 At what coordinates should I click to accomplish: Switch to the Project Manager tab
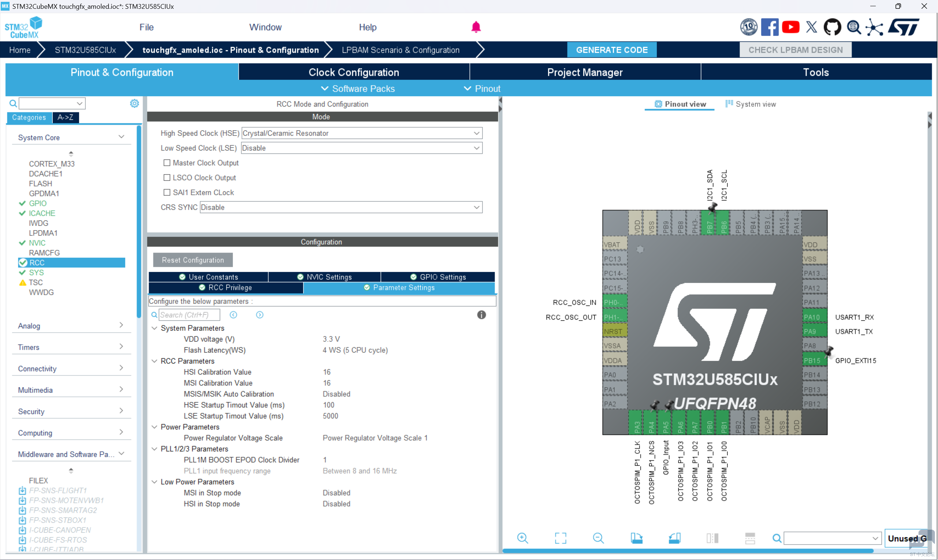[x=585, y=72]
